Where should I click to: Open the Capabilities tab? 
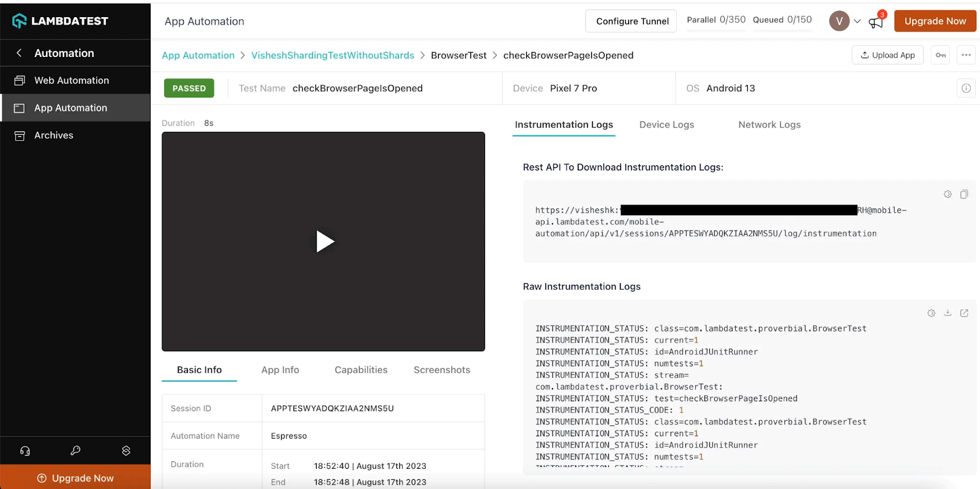[x=361, y=370]
